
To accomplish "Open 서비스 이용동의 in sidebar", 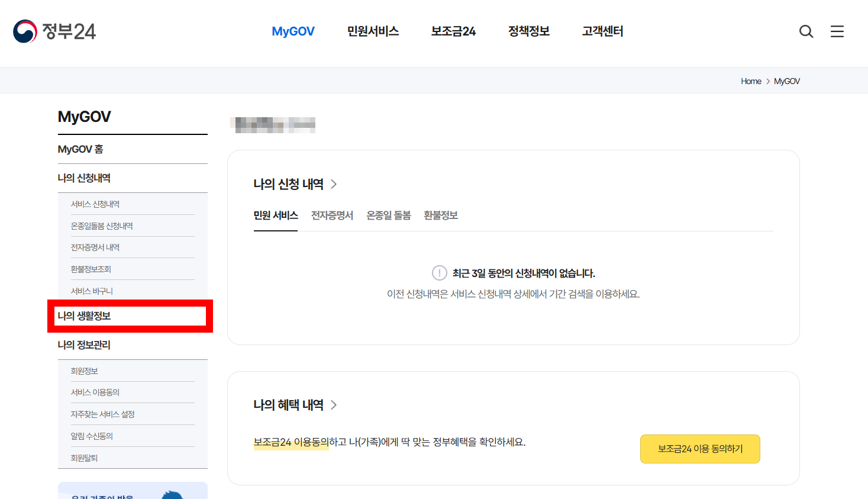I will point(95,392).
